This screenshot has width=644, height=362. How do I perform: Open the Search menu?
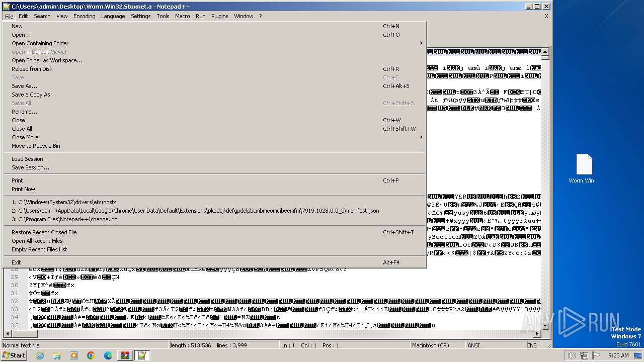coord(42,16)
